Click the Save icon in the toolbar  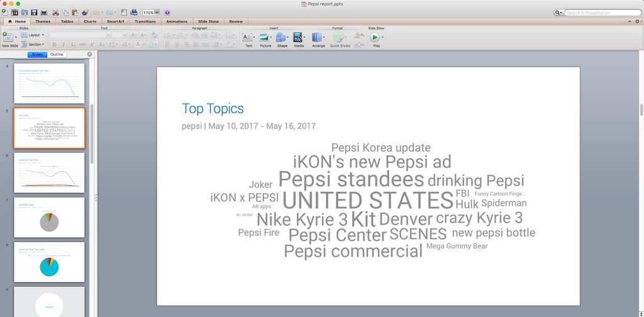coord(33,13)
